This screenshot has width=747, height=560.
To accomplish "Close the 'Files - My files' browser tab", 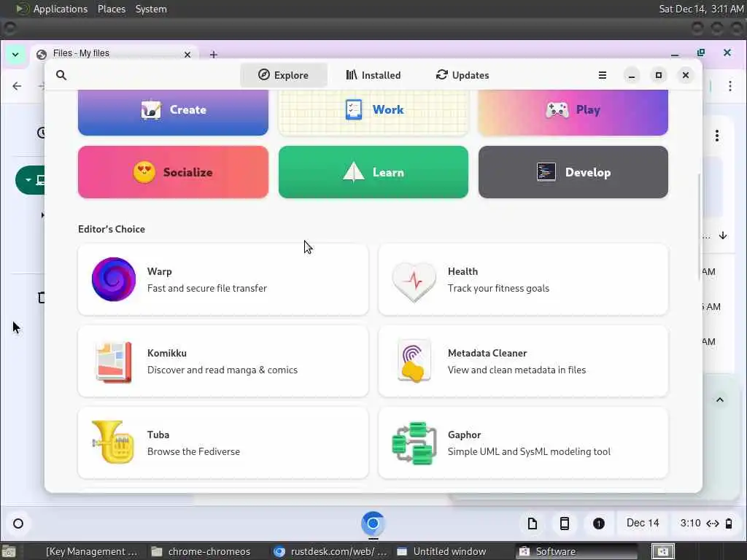I will click(187, 55).
